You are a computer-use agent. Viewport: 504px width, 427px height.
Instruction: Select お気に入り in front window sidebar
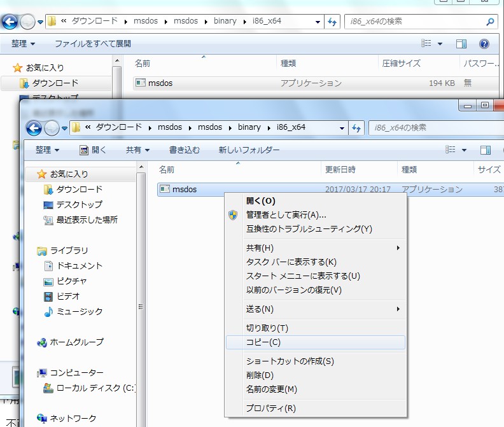(x=69, y=174)
